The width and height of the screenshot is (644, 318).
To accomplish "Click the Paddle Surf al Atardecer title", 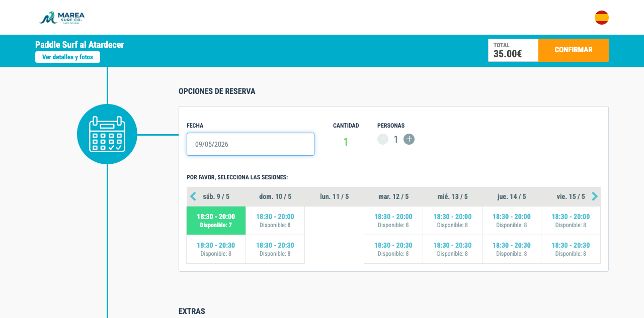I will point(79,45).
